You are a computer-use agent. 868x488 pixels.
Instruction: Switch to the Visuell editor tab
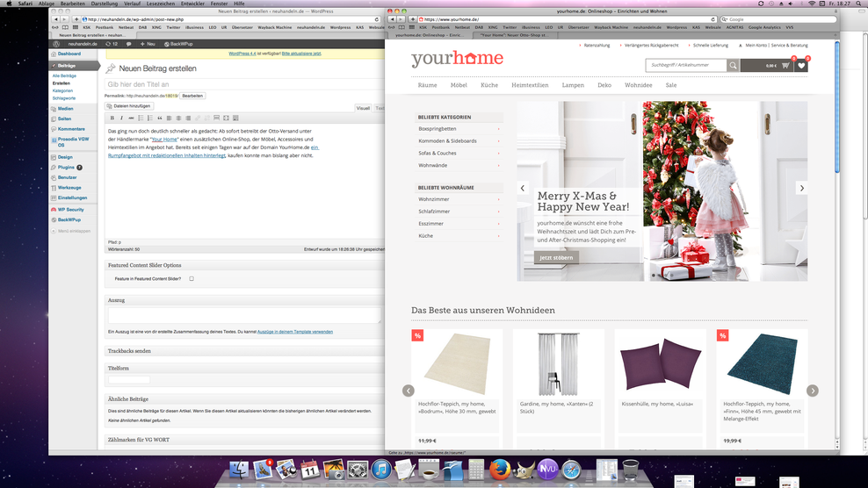click(x=363, y=108)
